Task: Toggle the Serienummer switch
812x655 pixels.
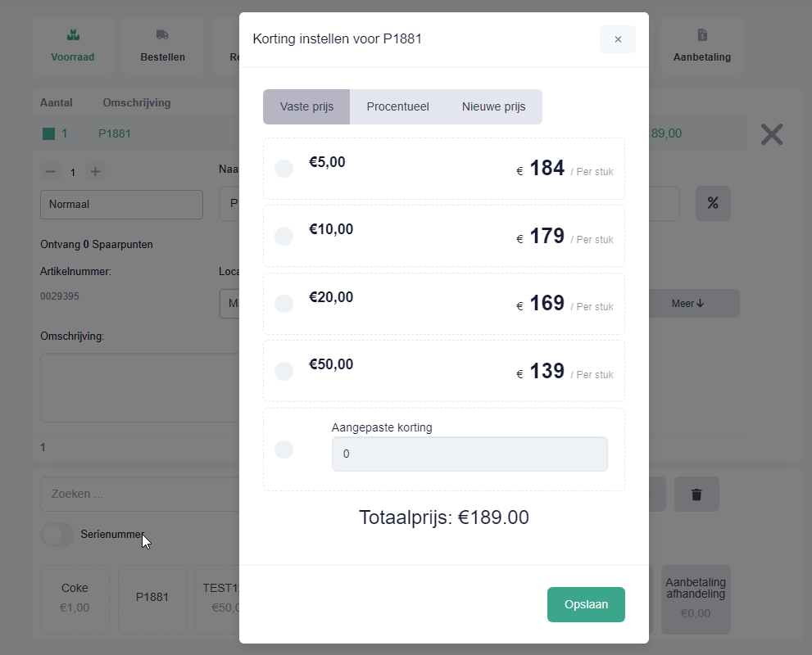Action: [57, 535]
